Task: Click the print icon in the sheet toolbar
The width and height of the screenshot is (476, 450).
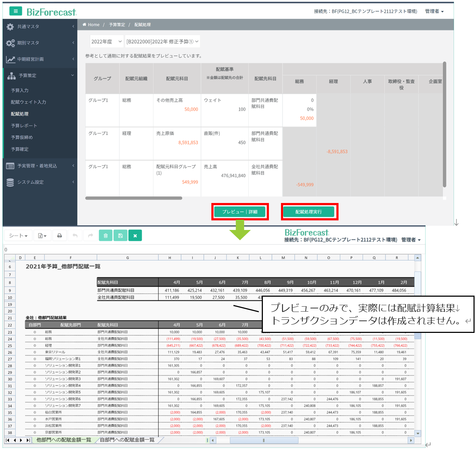Action: (x=60, y=236)
